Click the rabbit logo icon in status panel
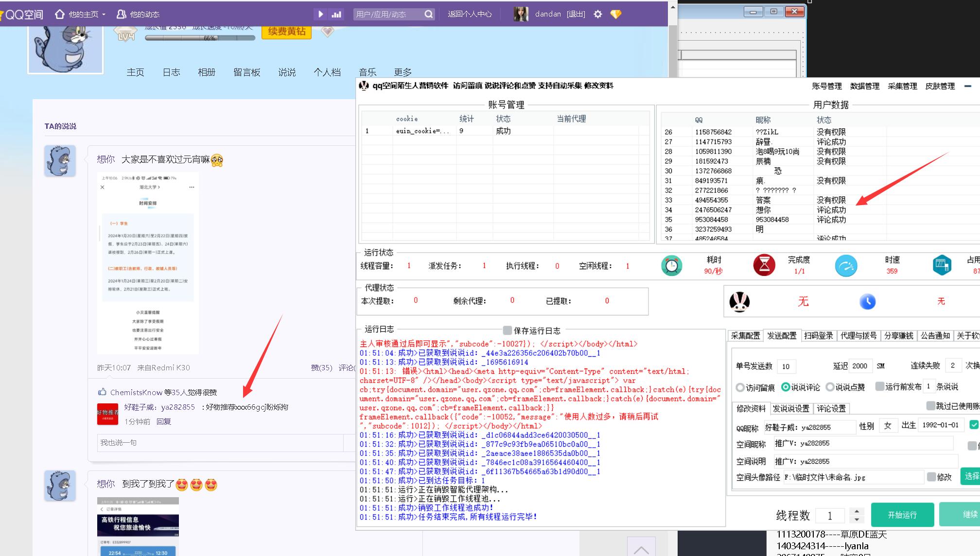The height and width of the screenshot is (556, 980). click(739, 302)
